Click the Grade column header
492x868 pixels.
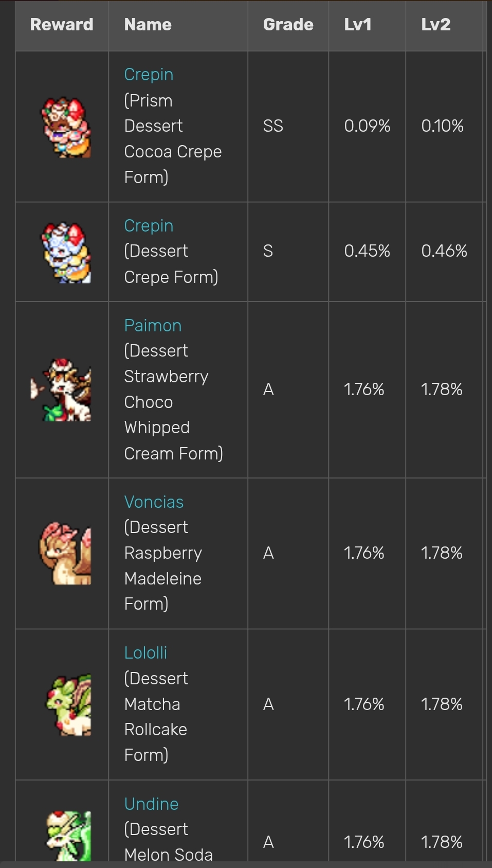[288, 25]
